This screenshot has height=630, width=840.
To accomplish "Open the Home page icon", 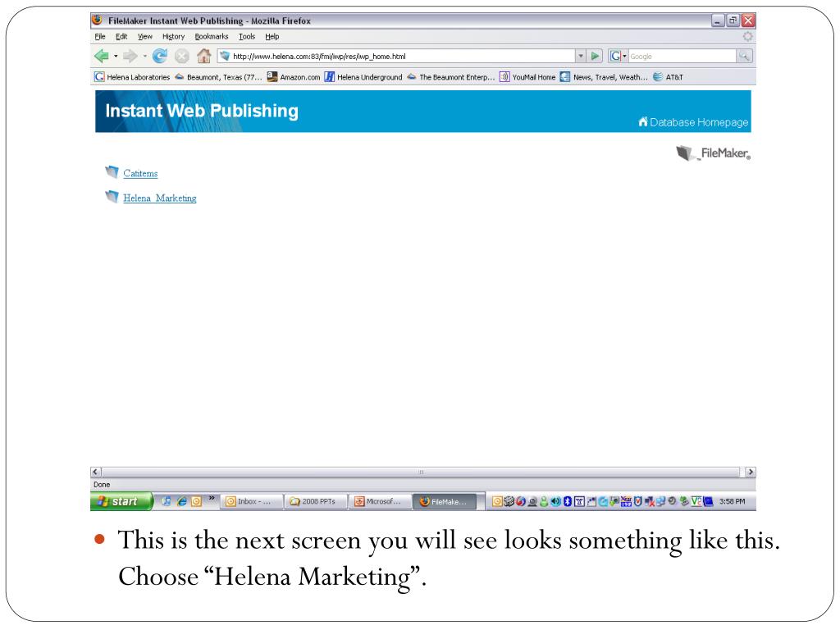I will pos(204,56).
